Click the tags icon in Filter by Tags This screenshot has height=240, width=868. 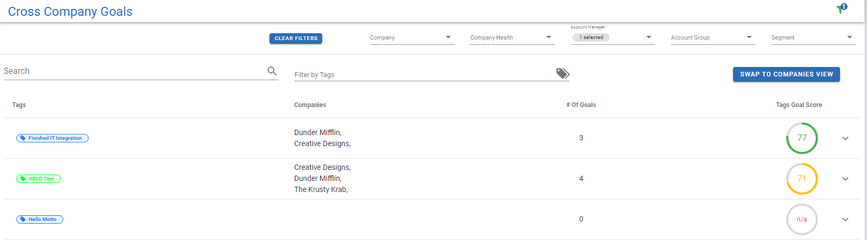(x=563, y=73)
